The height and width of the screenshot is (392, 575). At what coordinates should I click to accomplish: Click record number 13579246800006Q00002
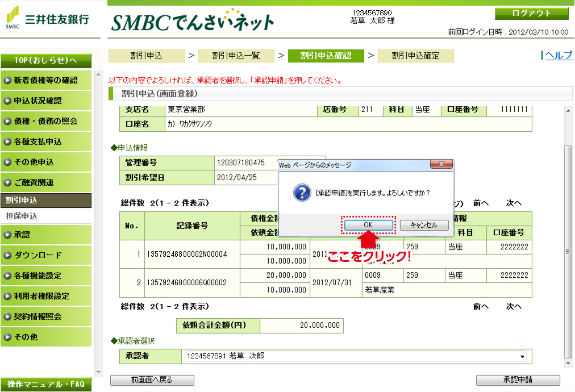pos(187,283)
